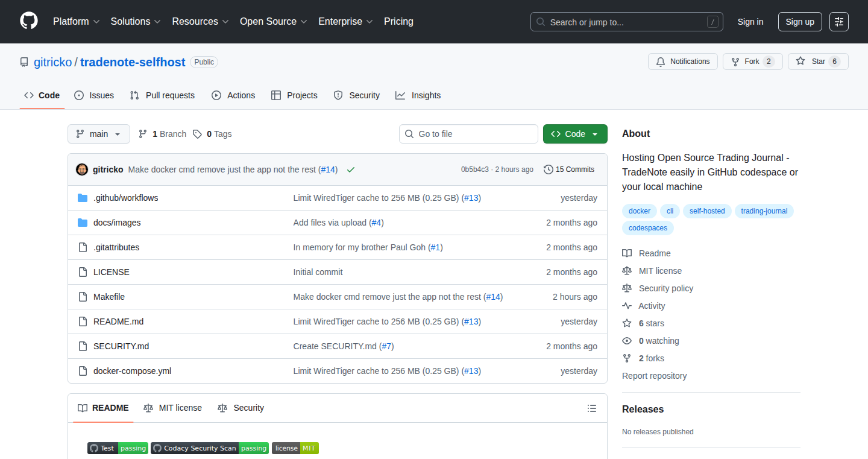Open the README outline list icon
Image resolution: width=868 pixels, height=459 pixels.
click(592, 408)
